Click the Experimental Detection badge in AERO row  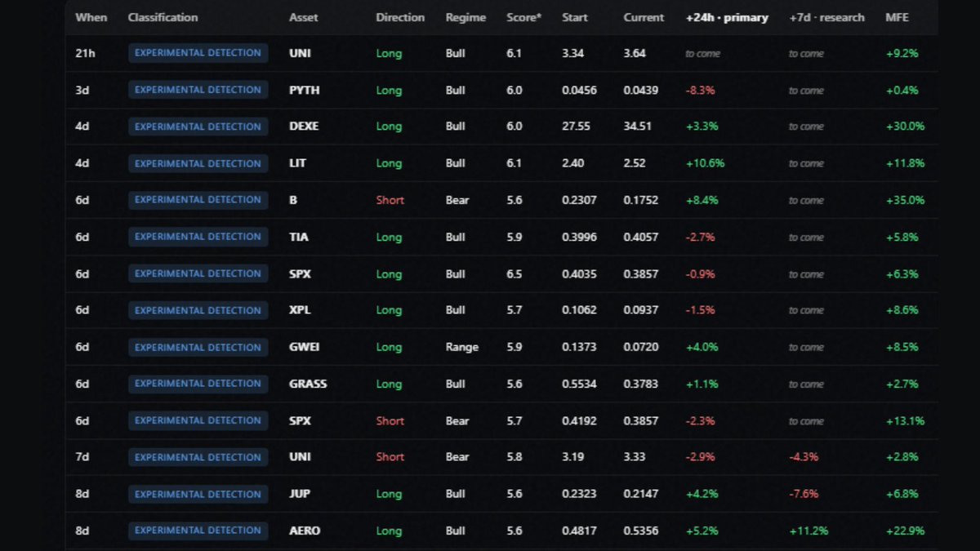click(198, 531)
